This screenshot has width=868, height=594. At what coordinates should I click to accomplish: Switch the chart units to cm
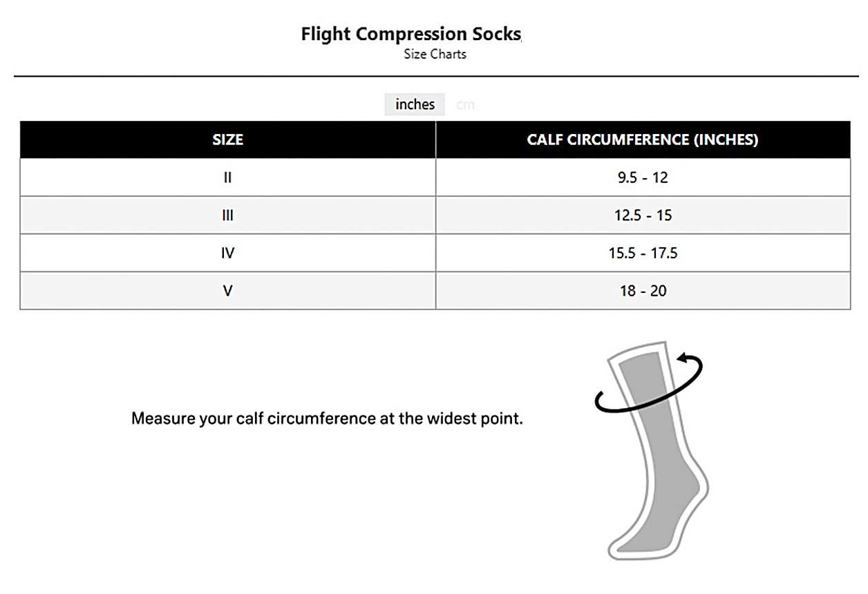click(x=465, y=105)
